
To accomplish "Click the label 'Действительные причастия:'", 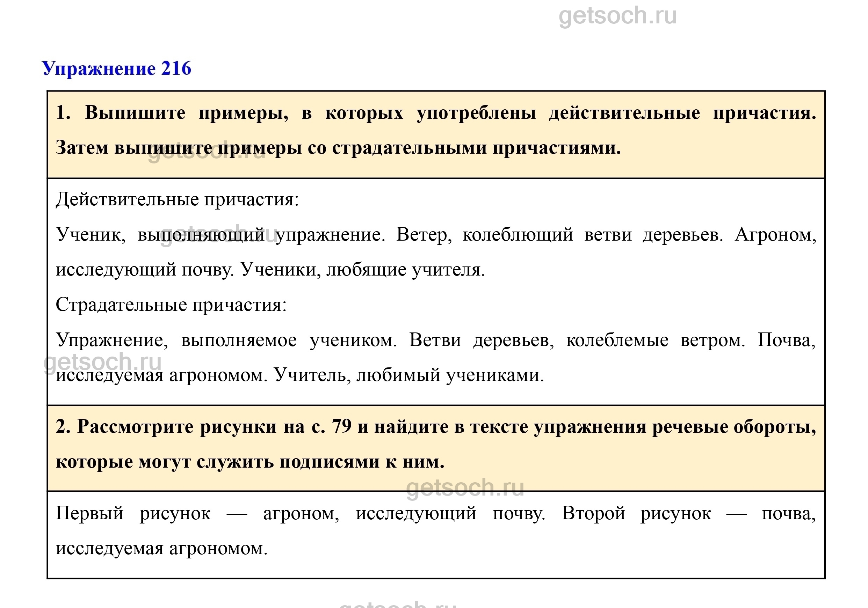I will click(x=177, y=199).
